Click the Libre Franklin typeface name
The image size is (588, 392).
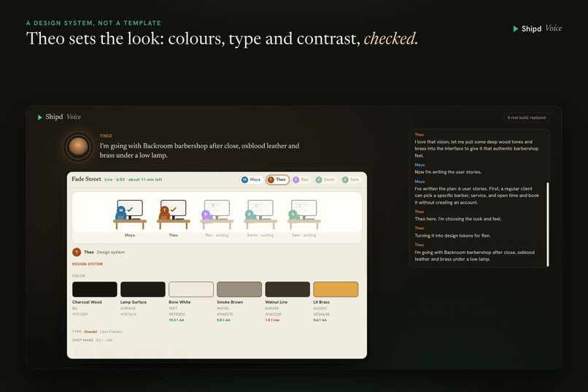click(x=111, y=331)
